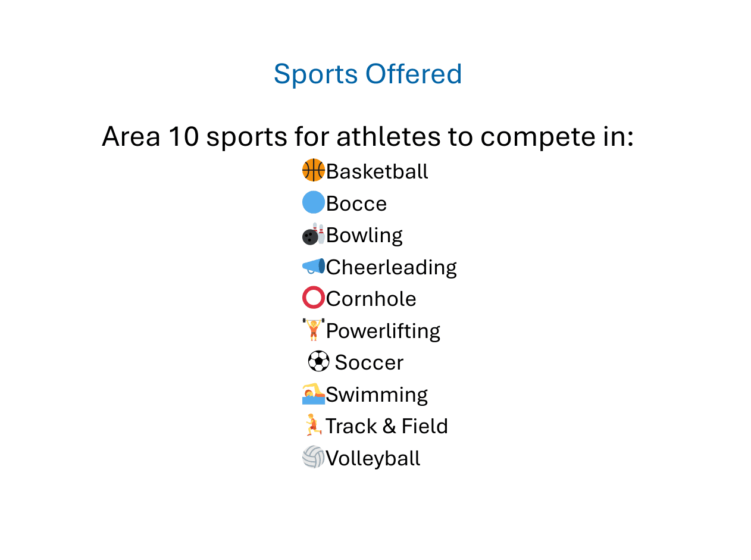Viewport: 751px width, 560px height.
Task: Click the volleyball icon
Action: click(x=313, y=457)
